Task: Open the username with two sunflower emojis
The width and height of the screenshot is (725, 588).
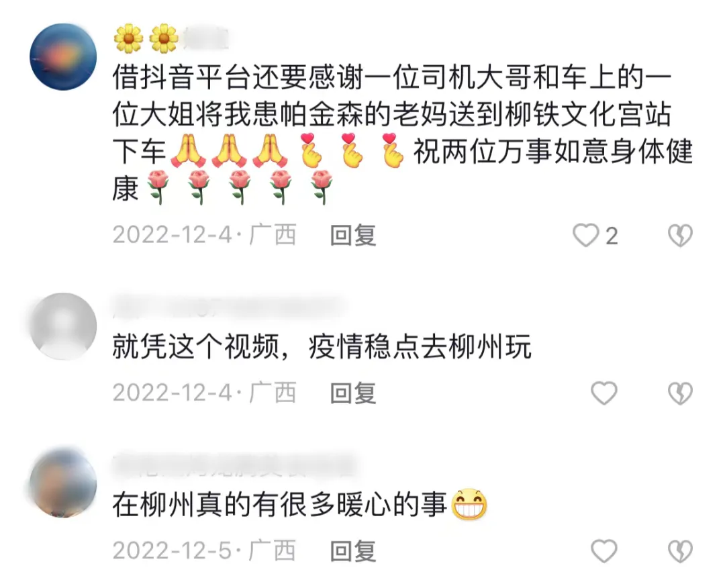Action: pos(172,38)
